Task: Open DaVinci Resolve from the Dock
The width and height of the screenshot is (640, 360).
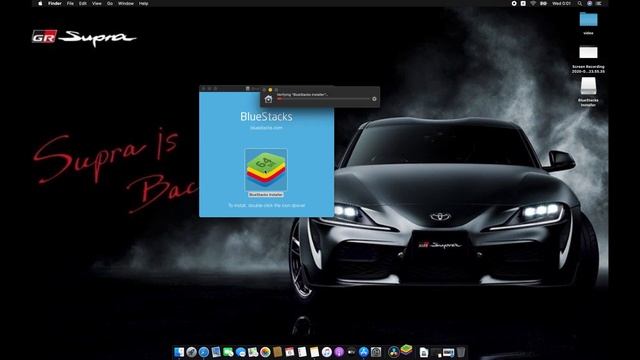Action: click(394, 352)
